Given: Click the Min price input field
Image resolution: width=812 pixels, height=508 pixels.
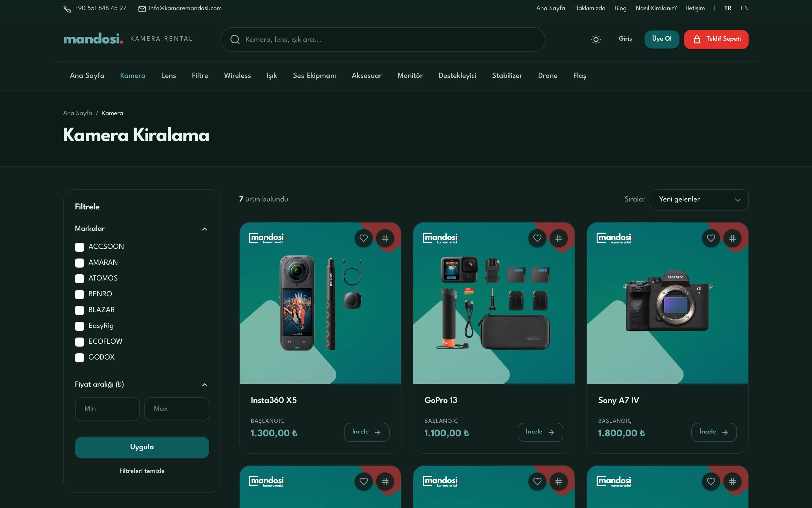Looking at the screenshot, I should [107, 409].
